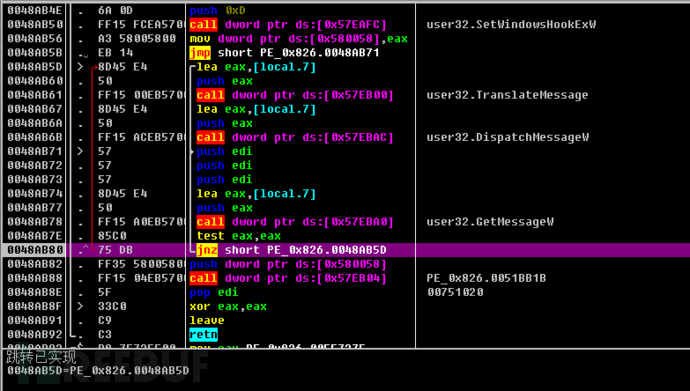Select the jmp short PE_0x826.0048AB71 instruction
The width and height of the screenshot is (690, 391).
tap(284, 53)
